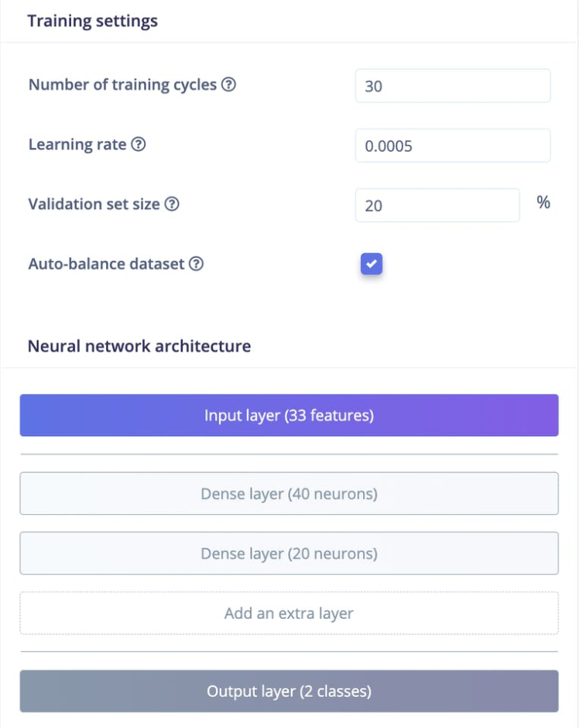
Task: Disable the Auto-balance dataset checkbox
Action: point(372,264)
